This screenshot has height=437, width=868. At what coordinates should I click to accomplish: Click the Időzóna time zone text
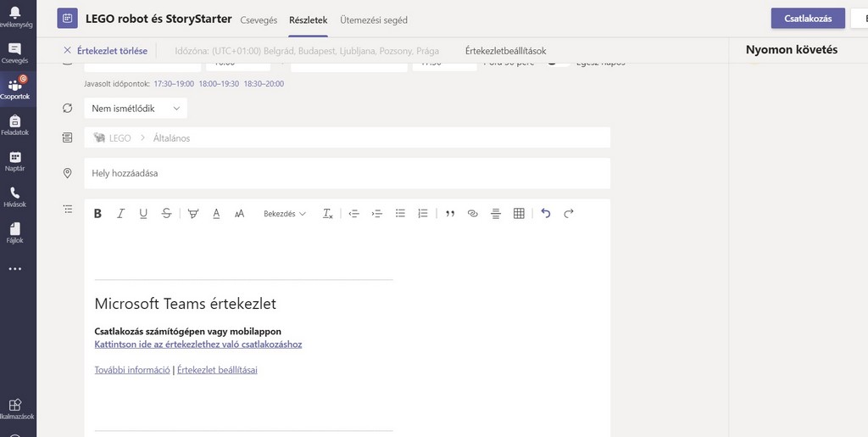pyautogui.click(x=307, y=50)
